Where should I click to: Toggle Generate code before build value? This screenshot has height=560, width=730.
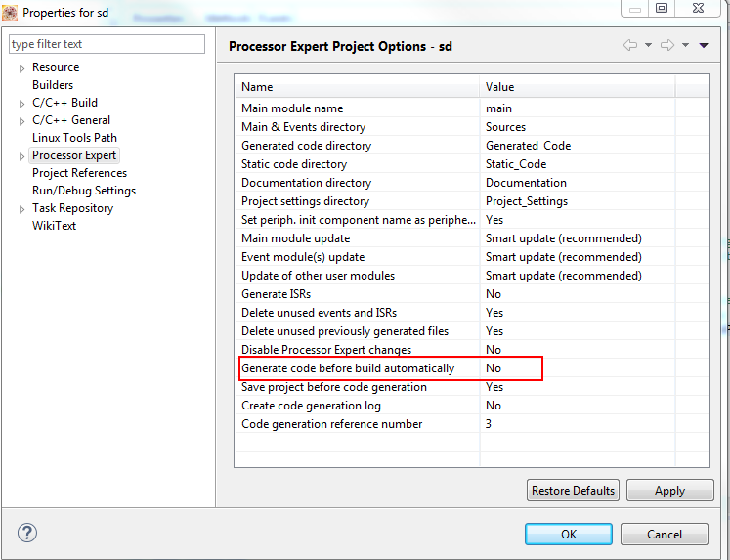pyautogui.click(x=578, y=368)
